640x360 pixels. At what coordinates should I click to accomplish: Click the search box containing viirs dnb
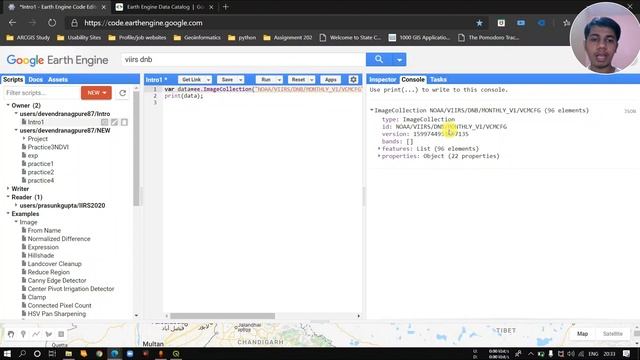tap(243, 60)
